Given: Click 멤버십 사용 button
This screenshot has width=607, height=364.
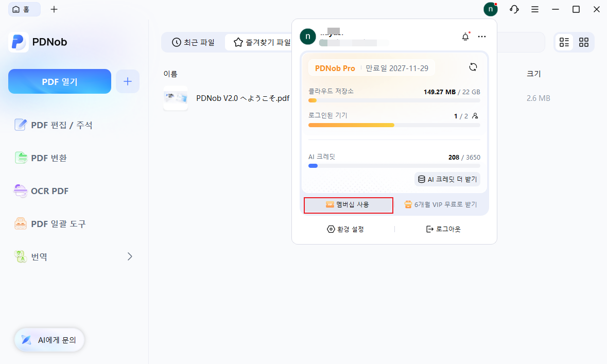Looking at the screenshot, I should click(x=349, y=205).
